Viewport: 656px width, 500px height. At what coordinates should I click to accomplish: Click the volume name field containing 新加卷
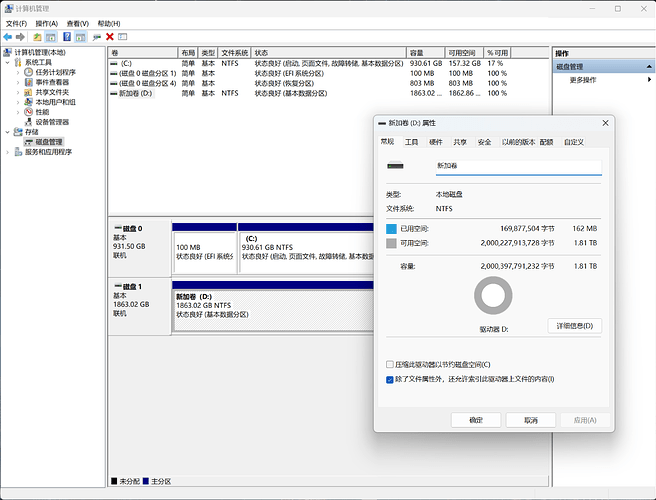pos(517,166)
